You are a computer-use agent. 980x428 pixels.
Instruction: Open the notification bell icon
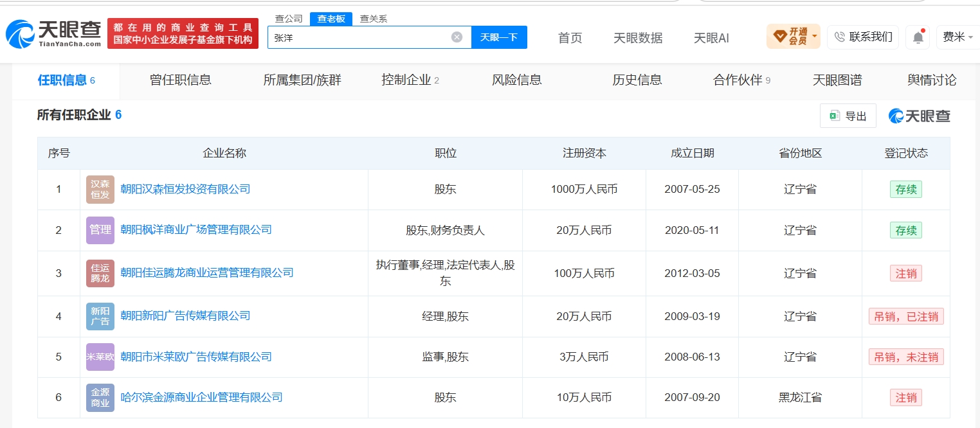coord(918,37)
